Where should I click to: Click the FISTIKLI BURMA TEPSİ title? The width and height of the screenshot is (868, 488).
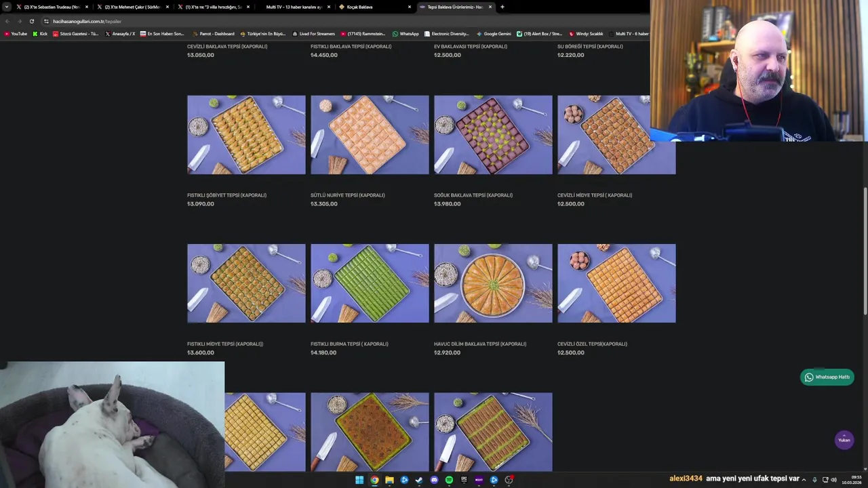349,344
